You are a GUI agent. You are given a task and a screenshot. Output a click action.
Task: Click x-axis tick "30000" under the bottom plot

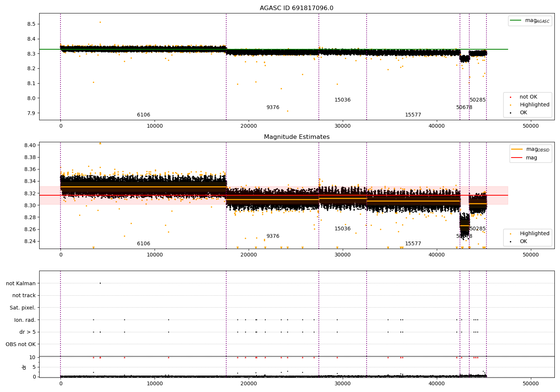342,384
